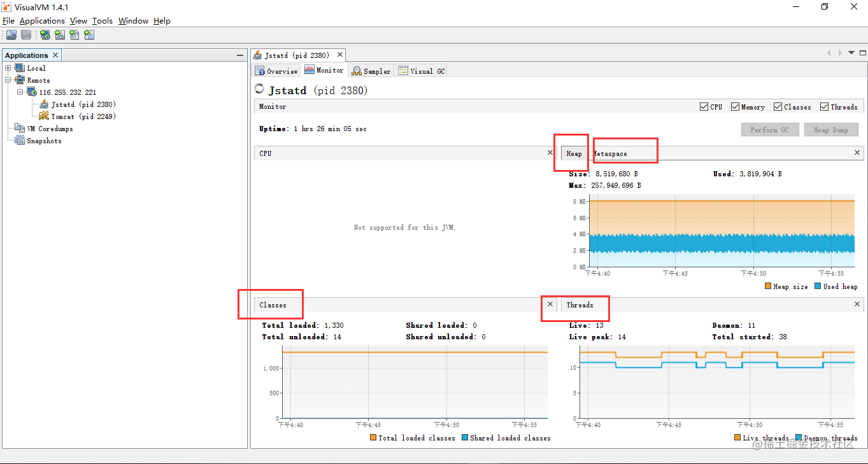Uncheck the CPU checkbox
The width and height of the screenshot is (868, 464).
(704, 107)
